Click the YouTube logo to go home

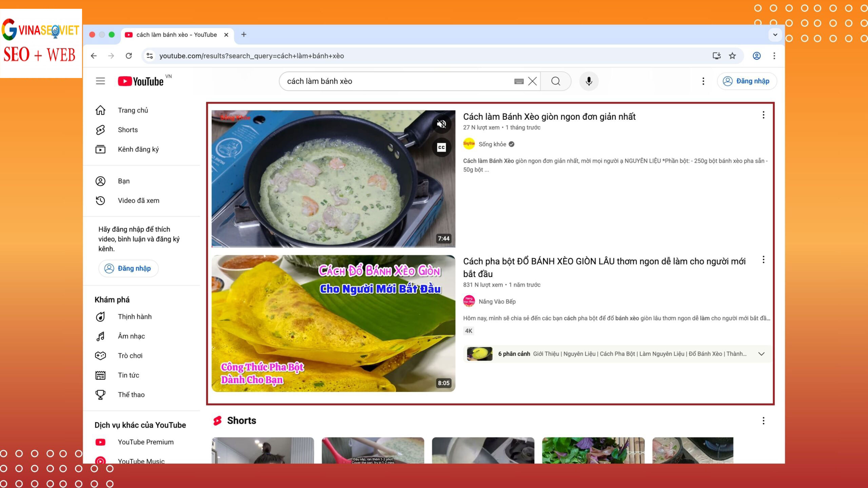click(x=141, y=81)
